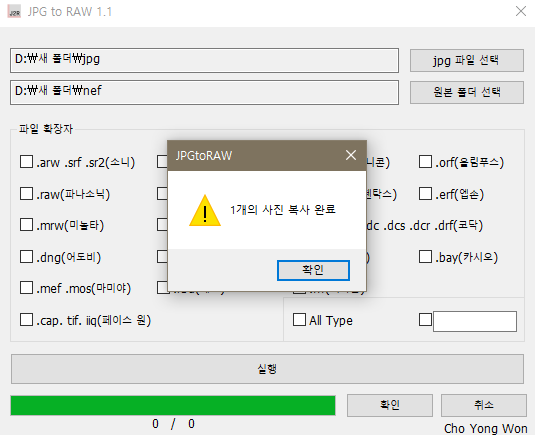Check the .dng (어도비) option

(26, 257)
